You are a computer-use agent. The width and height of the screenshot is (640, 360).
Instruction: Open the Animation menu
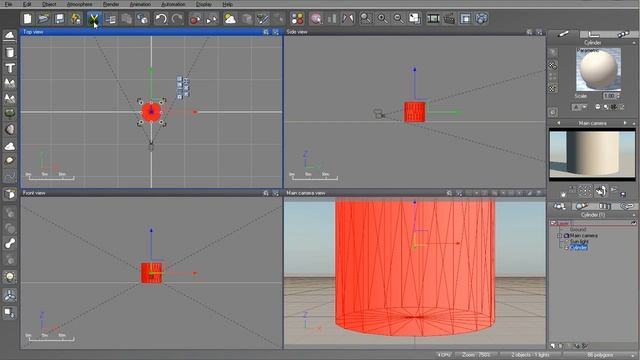[x=140, y=4]
